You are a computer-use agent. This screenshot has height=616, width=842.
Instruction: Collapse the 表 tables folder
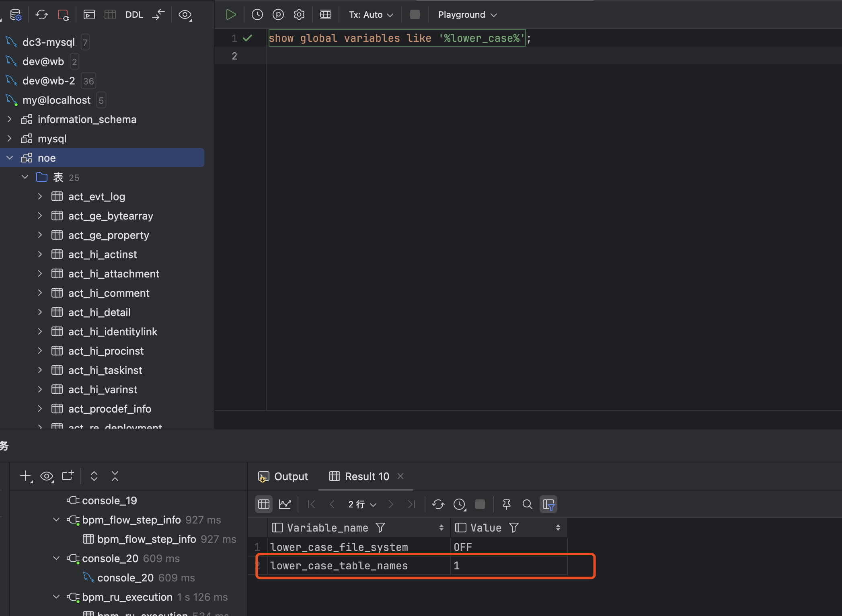25,177
